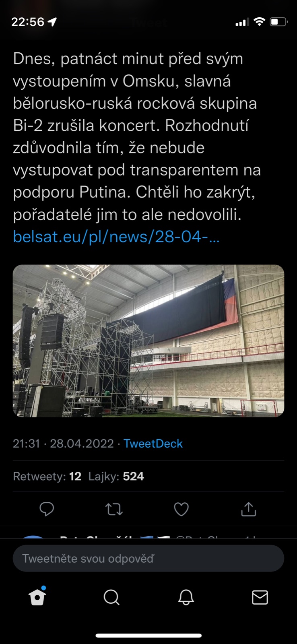The width and height of the screenshot is (297, 644).
Task: Open the belsat.eu article link
Action: (x=116, y=237)
